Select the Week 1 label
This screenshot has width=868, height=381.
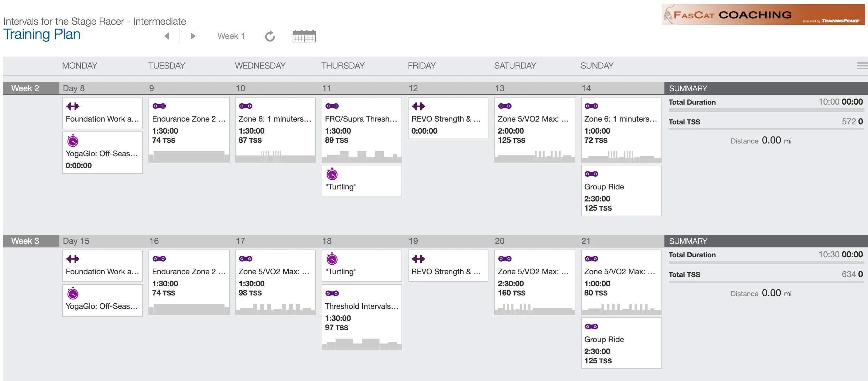tap(231, 36)
